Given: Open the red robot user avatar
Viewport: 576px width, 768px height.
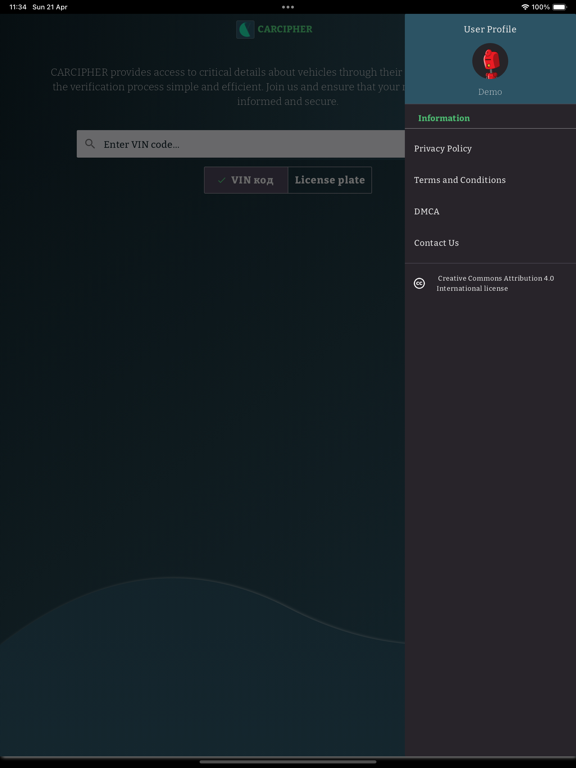Looking at the screenshot, I should [490, 61].
